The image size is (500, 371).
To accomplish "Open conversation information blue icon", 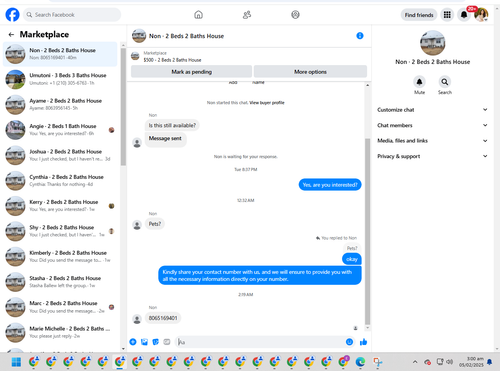I will (360, 36).
